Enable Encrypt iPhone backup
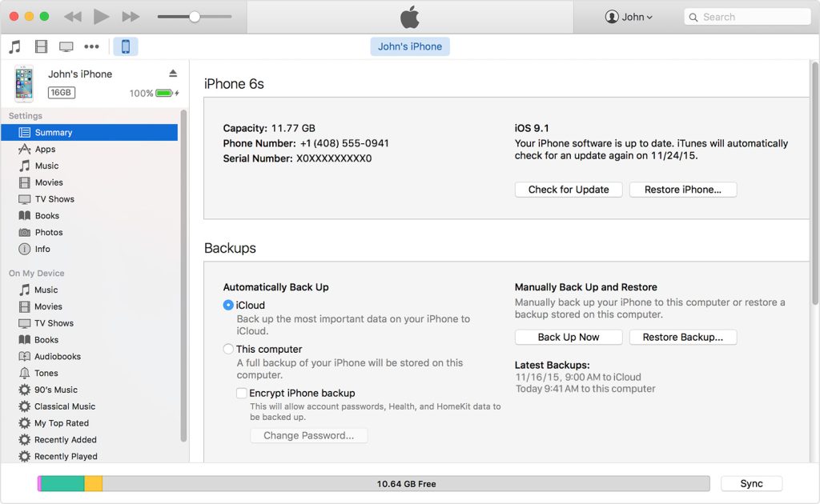Image resolution: width=820 pixels, height=504 pixels. coord(242,393)
